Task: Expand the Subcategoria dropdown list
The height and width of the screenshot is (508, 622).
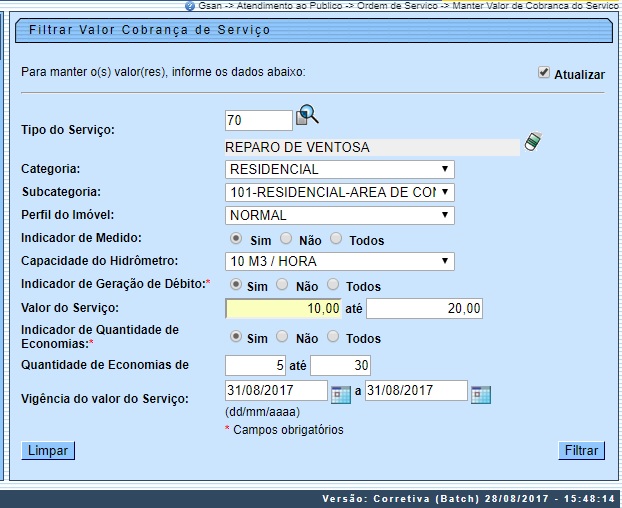Action: point(340,192)
